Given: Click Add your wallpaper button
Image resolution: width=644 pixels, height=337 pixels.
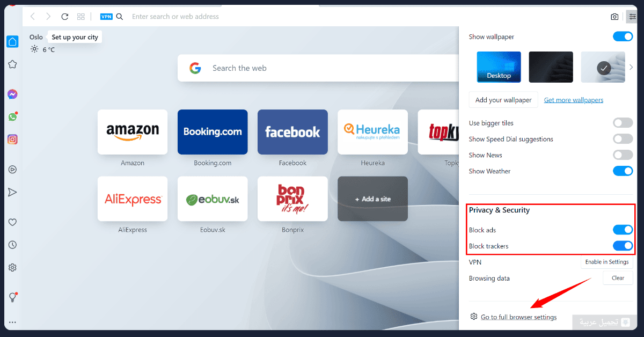Looking at the screenshot, I should click(x=503, y=100).
